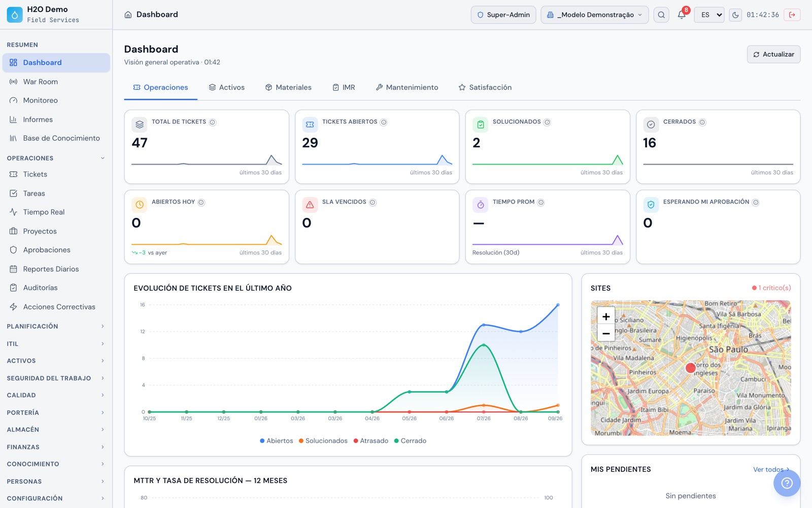Click the Esperando Mi Aprobación shield icon
812x508 pixels.
(x=651, y=205)
